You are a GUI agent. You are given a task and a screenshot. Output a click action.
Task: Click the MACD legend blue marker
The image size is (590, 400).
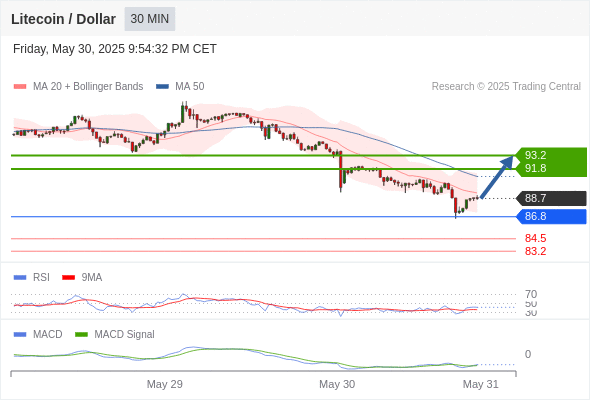point(20,335)
